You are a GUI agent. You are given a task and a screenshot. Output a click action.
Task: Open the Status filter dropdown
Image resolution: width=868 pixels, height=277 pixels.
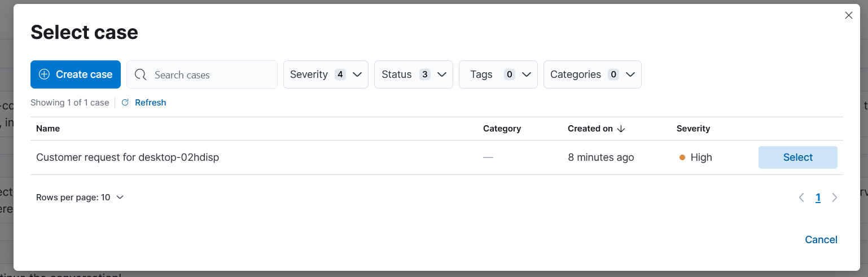point(413,74)
